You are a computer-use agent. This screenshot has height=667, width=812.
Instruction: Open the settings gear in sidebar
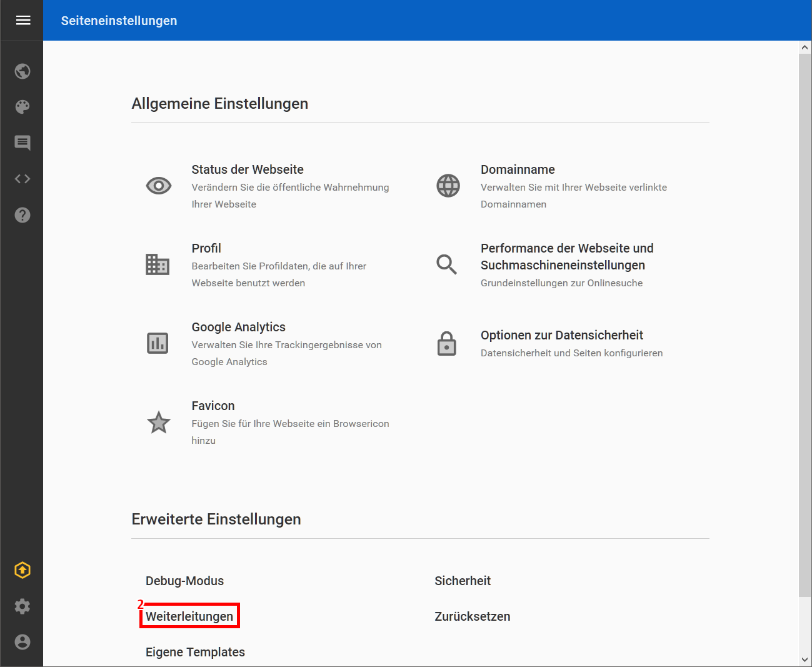[23, 606]
